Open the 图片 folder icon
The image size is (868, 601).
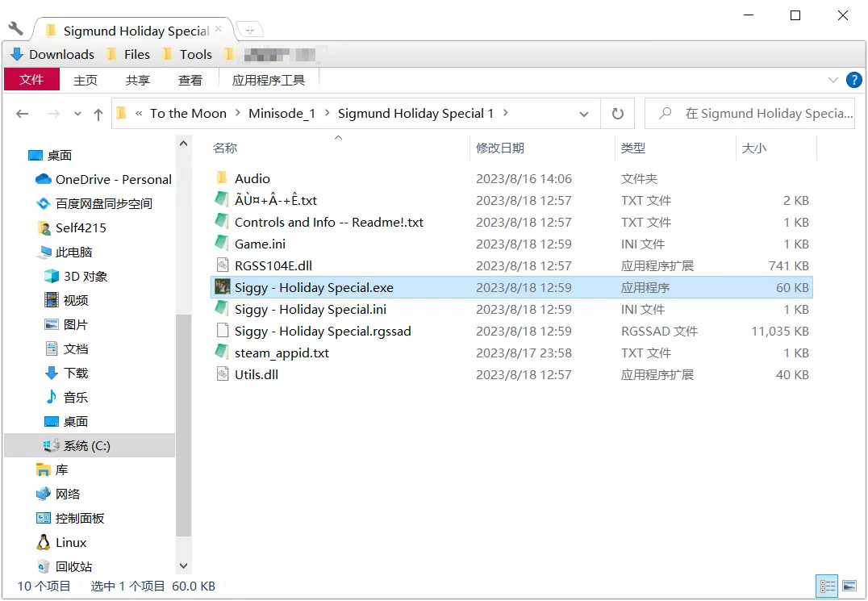52,324
